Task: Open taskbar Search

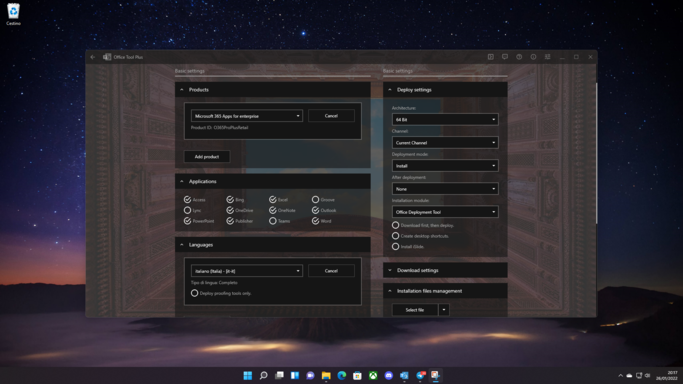Action: (x=264, y=375)
